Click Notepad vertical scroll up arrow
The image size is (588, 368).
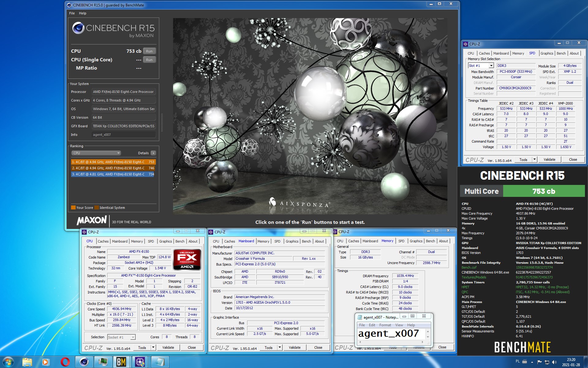click(x=428, y=332)
